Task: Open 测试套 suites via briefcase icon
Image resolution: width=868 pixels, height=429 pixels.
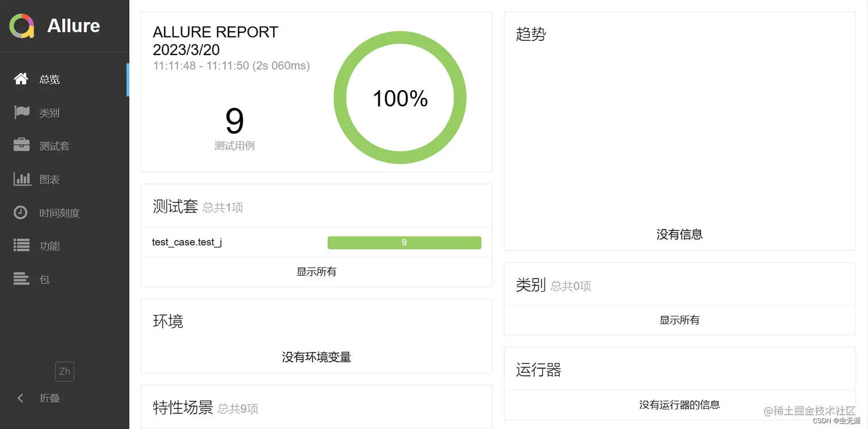Action: (21, 146)
